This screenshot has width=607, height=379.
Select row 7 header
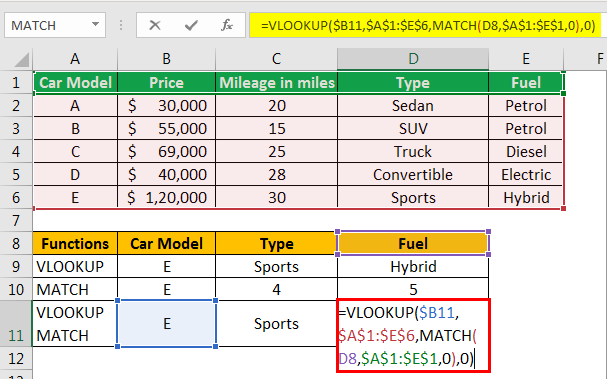click(16, 221)
